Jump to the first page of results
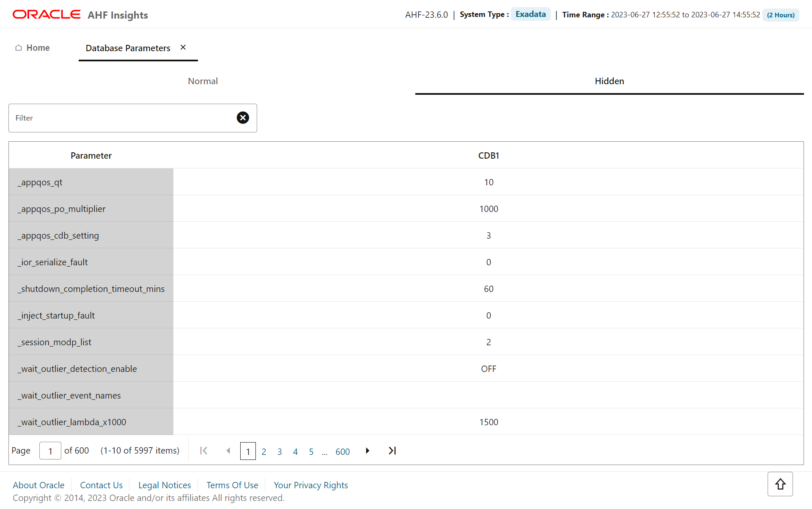The image size is (812, 509). coord(203,451)
